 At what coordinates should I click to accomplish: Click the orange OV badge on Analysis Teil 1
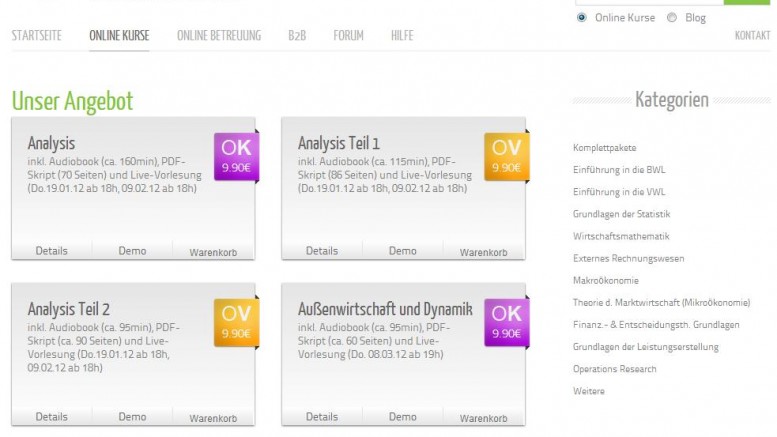pyautogui.click(x=506, y=156)
